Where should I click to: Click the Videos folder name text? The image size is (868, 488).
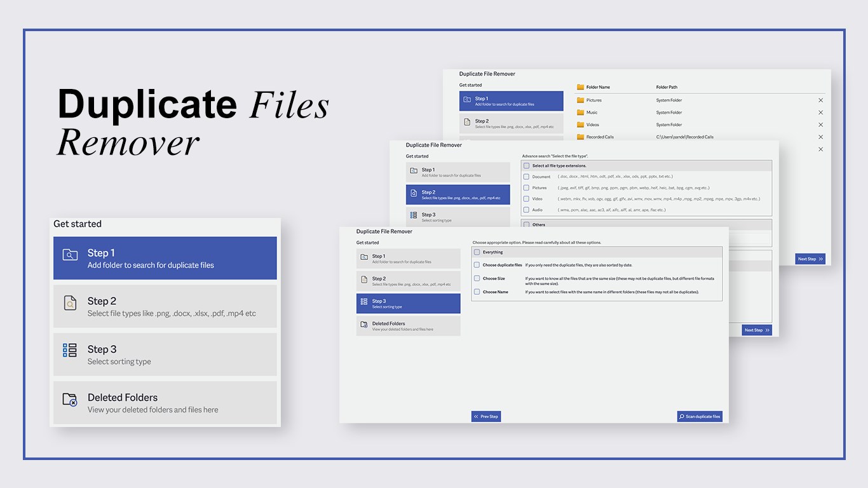click(593, 125)
